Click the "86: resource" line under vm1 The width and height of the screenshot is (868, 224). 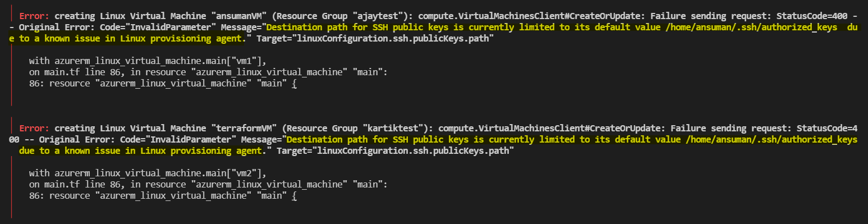coord(163,84)
